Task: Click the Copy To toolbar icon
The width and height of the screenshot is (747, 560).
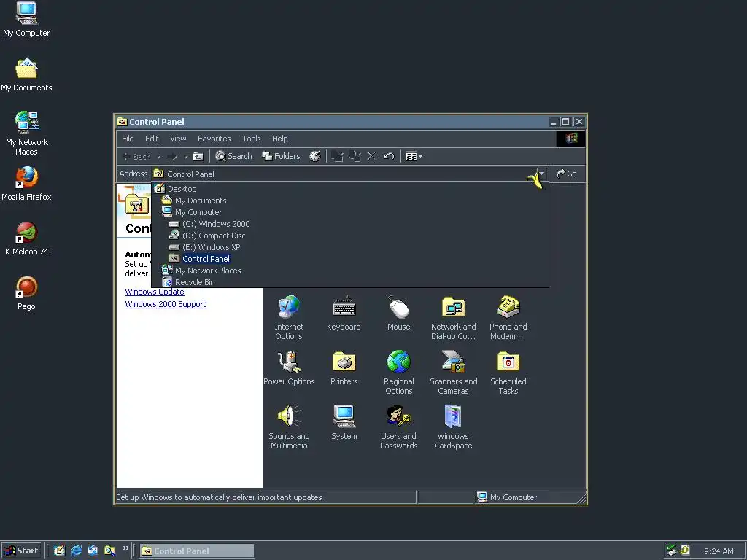Action: [355, 156]
